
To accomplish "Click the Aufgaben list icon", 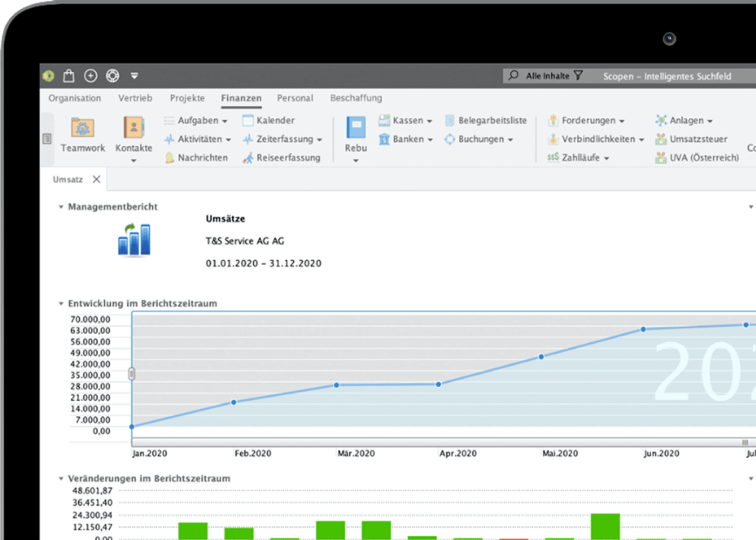I will pos(170,120).
